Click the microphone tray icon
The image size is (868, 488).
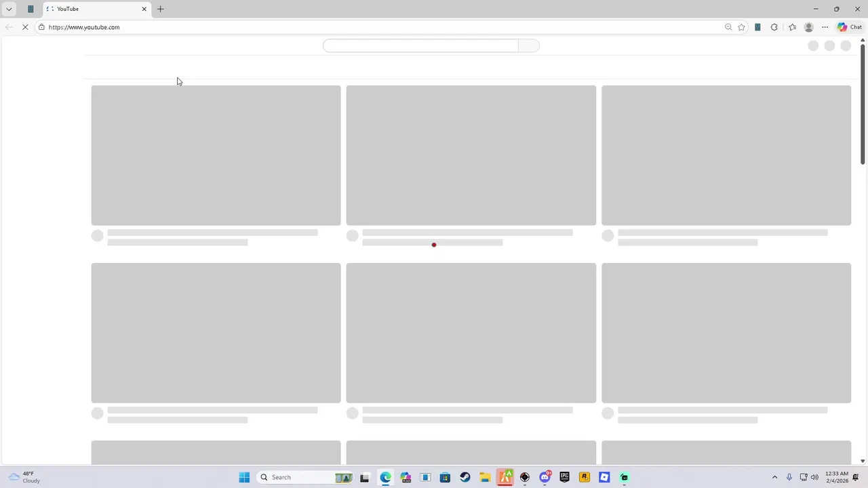tap(789, 477)
